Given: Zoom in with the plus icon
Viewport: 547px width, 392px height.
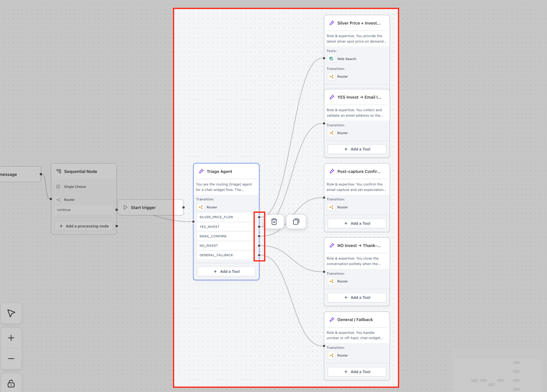Looking at the screenshot, I should (x=11, y=338).
